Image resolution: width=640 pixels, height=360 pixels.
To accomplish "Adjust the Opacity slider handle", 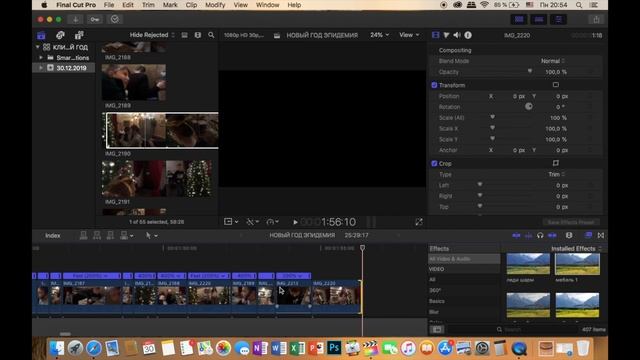I will pos(529,71).
